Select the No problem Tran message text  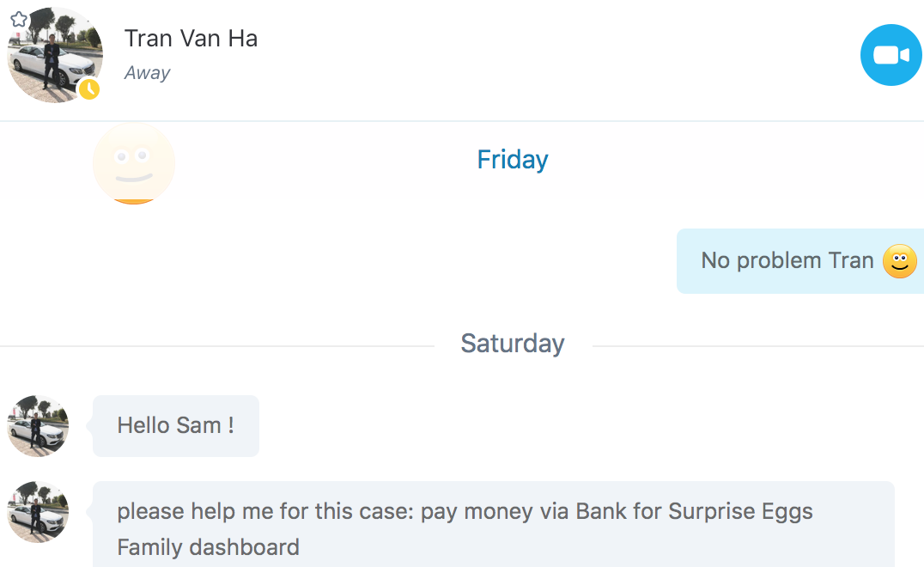coord(787,260)
